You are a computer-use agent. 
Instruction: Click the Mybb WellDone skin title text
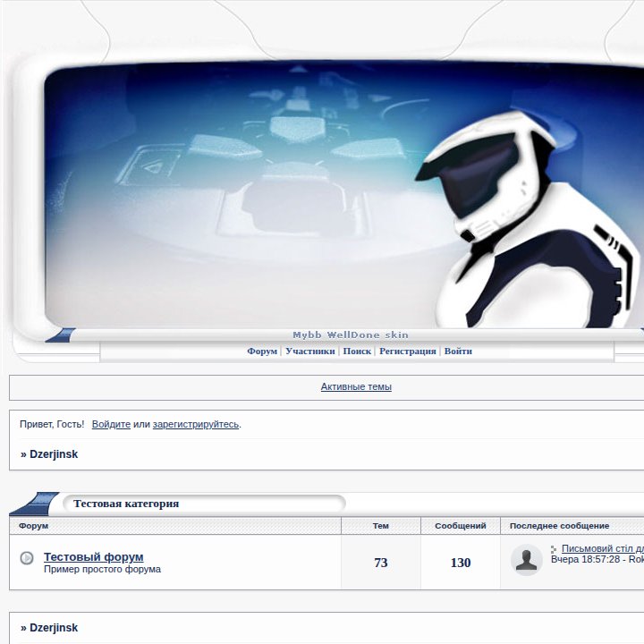tap(351, 335)
